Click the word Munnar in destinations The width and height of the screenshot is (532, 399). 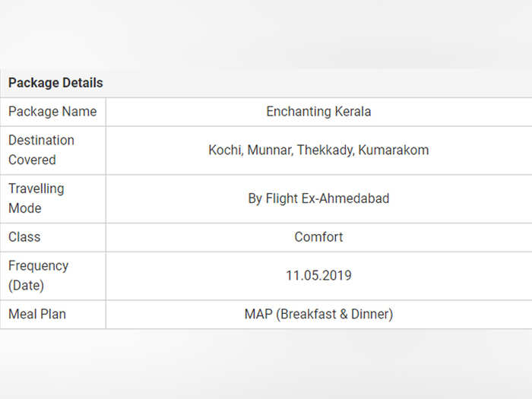pyautogui.click(x=270, y=150)
